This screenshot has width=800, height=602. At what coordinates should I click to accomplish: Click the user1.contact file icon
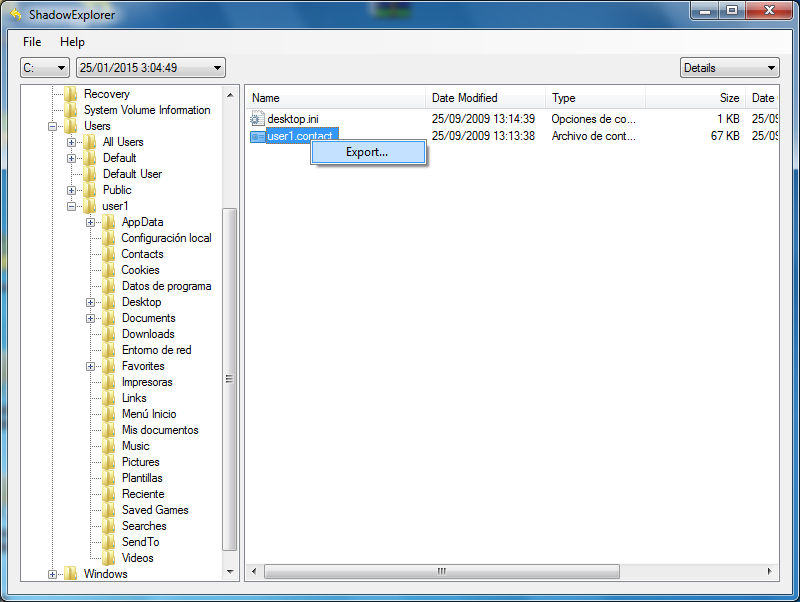pos(257,136)
